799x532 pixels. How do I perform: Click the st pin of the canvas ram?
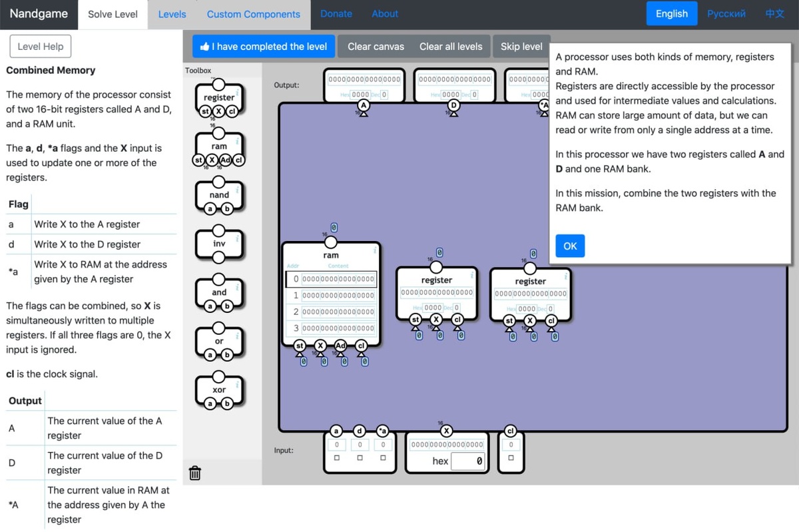(300, 346)
